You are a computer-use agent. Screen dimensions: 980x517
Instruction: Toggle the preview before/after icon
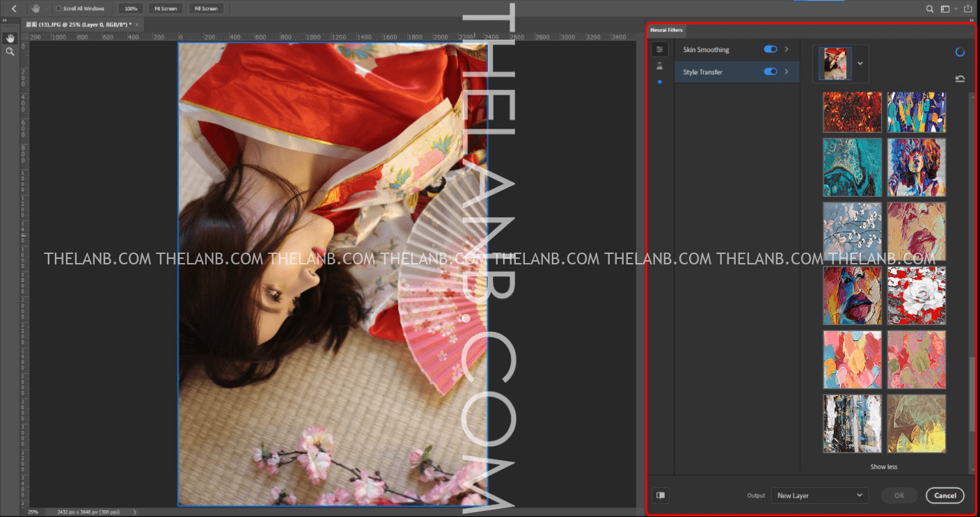click(661, 495)
